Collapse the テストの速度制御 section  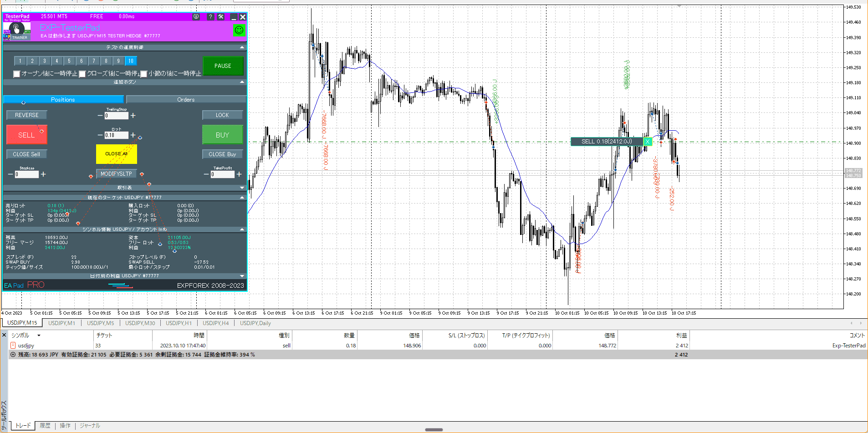click(242, 47)
